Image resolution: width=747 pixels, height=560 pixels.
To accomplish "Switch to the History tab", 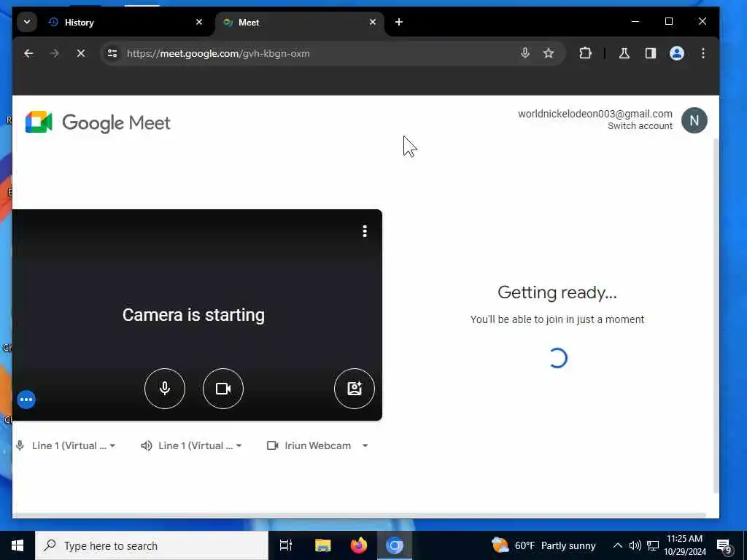I will (x=125, y=23).
